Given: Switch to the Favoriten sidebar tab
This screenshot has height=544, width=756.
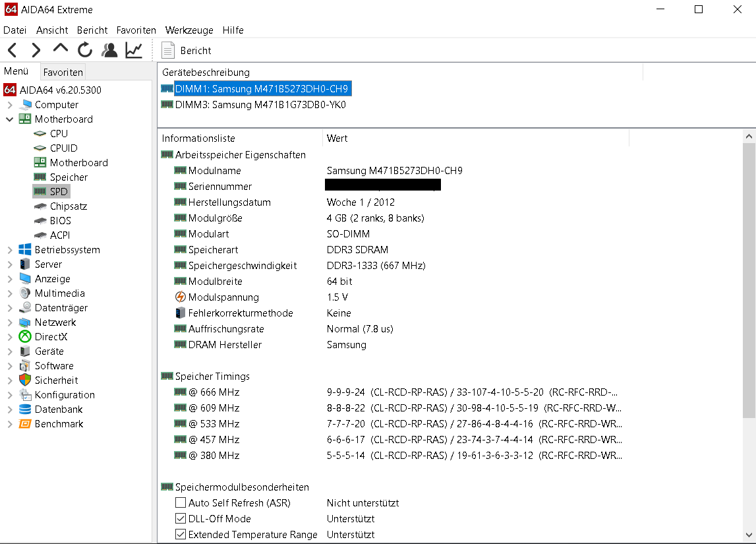Looking at the screenshot, I should point(63,73).
